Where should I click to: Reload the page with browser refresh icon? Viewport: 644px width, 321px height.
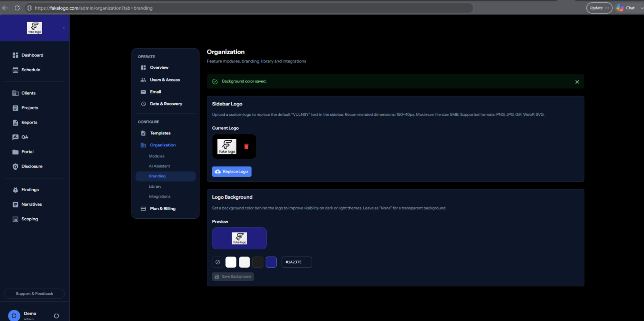(17, 8)
